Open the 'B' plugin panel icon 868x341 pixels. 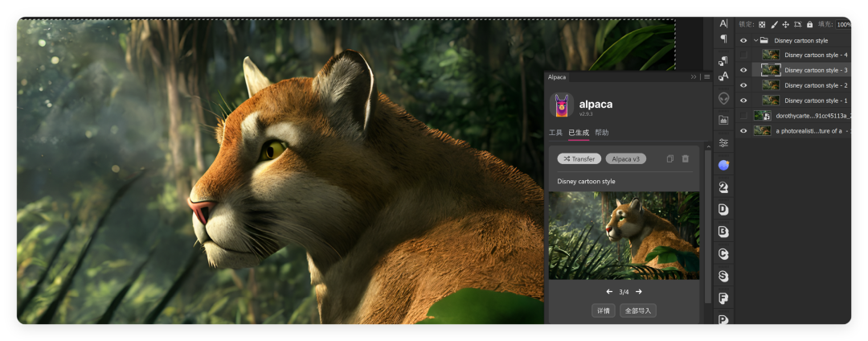[x=723, y=232]
